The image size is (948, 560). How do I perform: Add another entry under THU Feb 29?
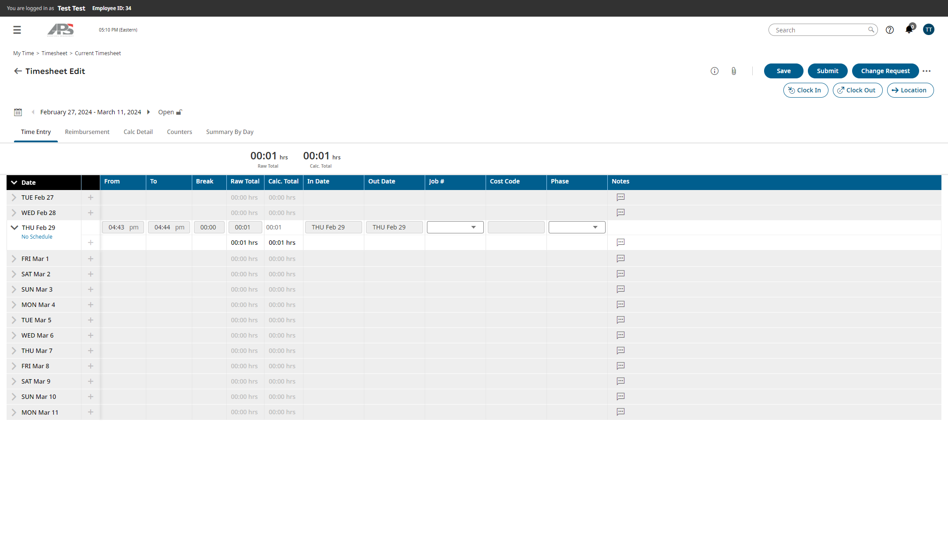[91, 243]
